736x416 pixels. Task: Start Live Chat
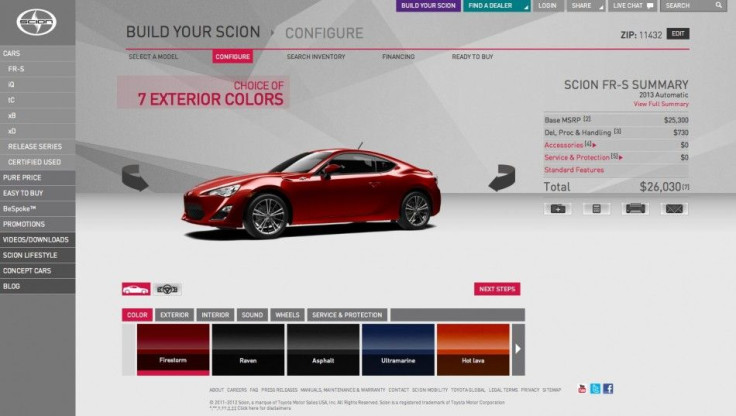[x=633, y=6]
